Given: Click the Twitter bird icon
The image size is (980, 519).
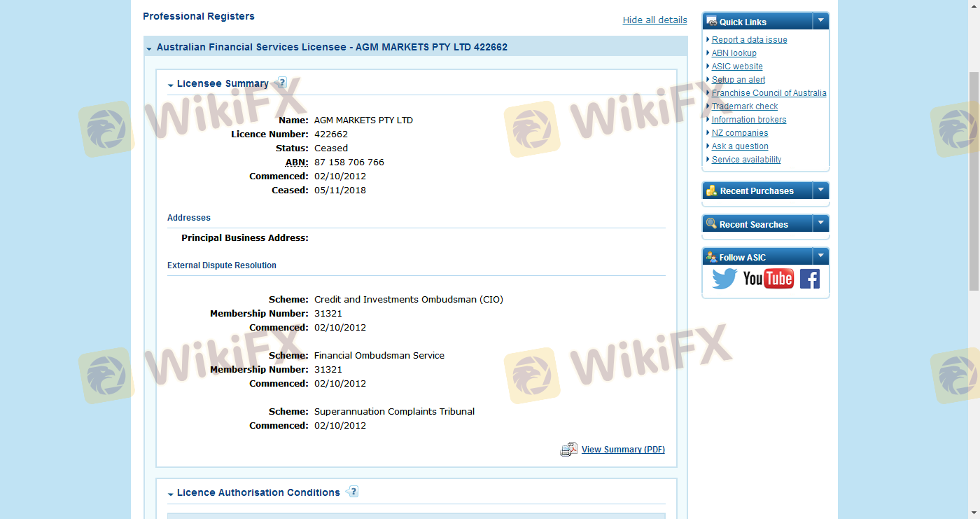Looking at the screenshot, I should [x=724, y=279].
